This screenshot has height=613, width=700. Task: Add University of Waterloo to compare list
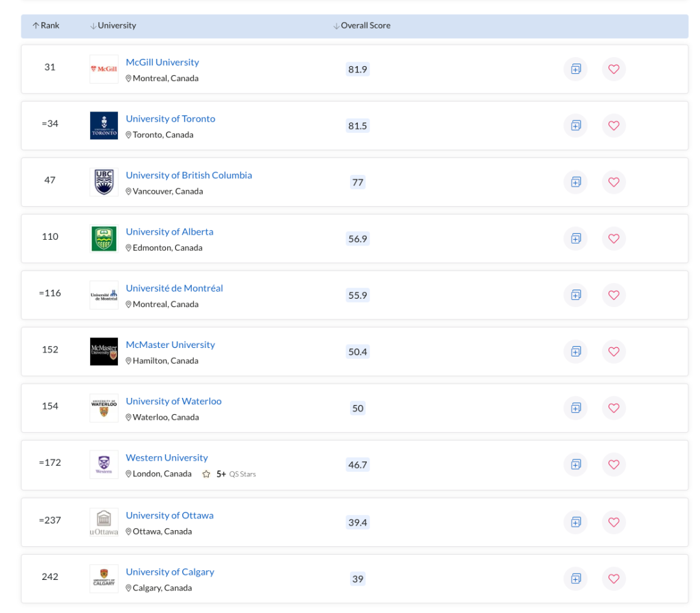[x=576, y=408]
